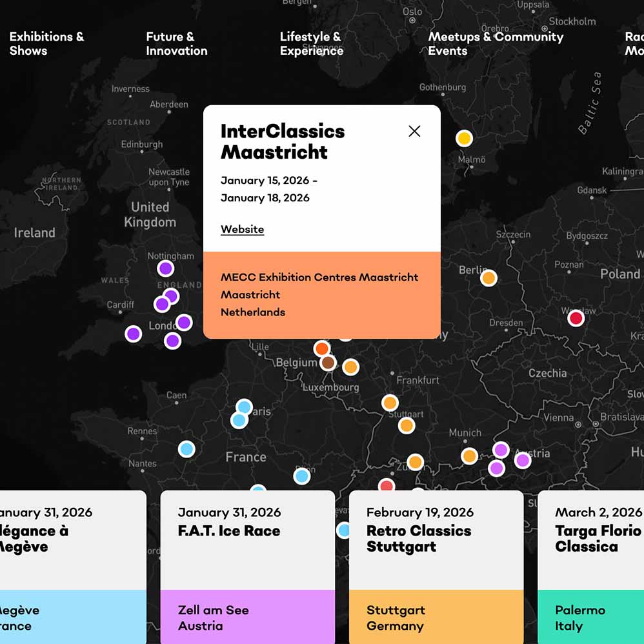644x644 pixels.
Task: Open the Targa Florio Classica event card
Action: tap(591, 567)
